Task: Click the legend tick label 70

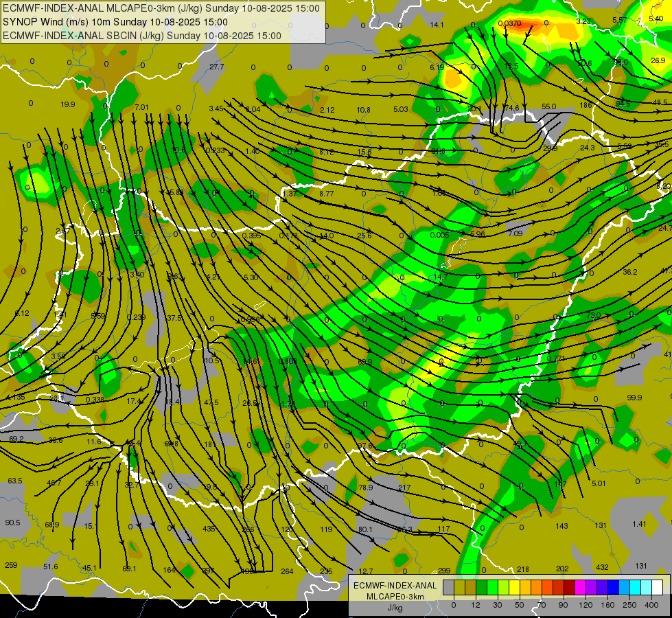Action: (542, 605)
